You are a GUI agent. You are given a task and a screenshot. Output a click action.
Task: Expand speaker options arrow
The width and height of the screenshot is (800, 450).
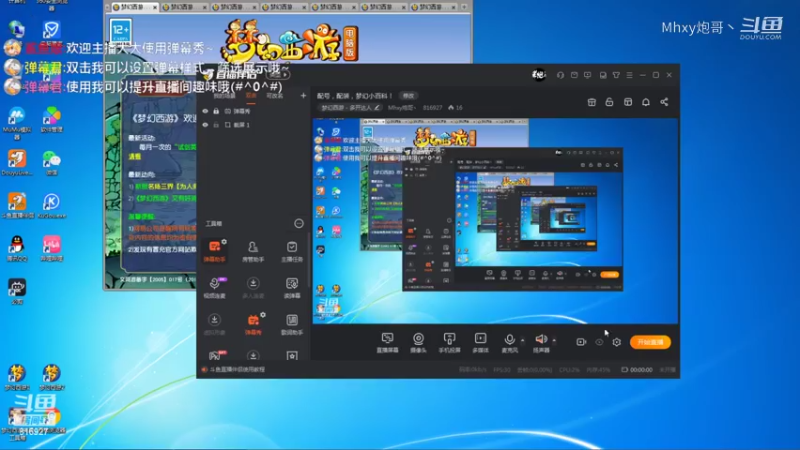click(554, 340)
